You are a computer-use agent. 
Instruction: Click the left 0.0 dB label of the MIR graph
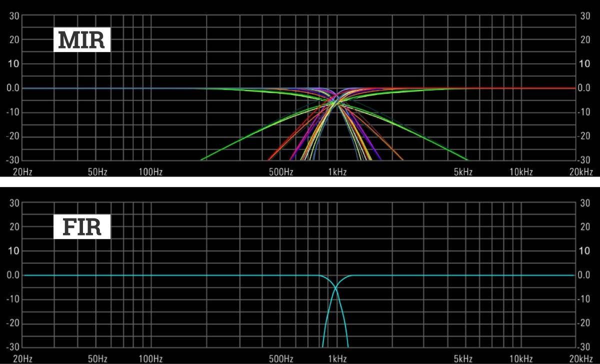point(12,88)
